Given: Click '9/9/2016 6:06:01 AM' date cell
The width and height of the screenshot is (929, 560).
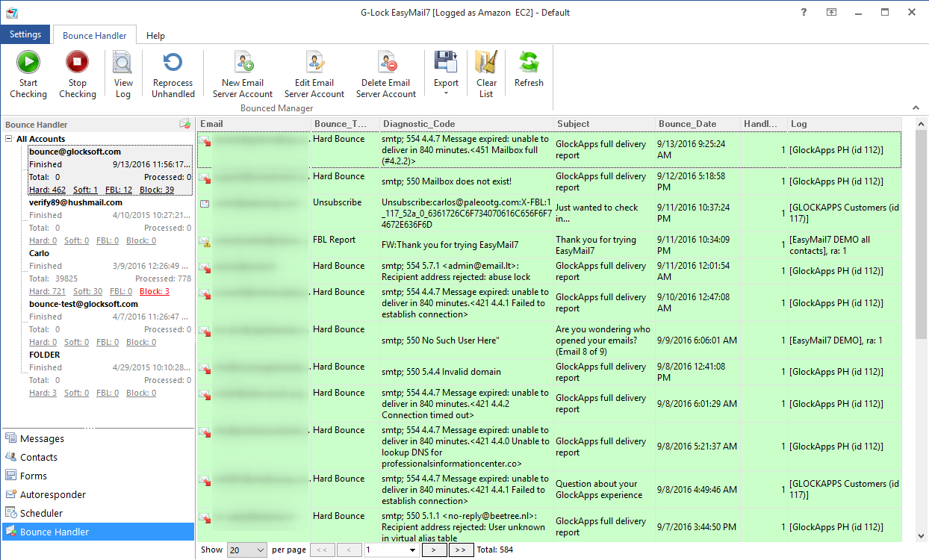Looking at the screenshot, I should pyautogui.click(x=697, y=340).
